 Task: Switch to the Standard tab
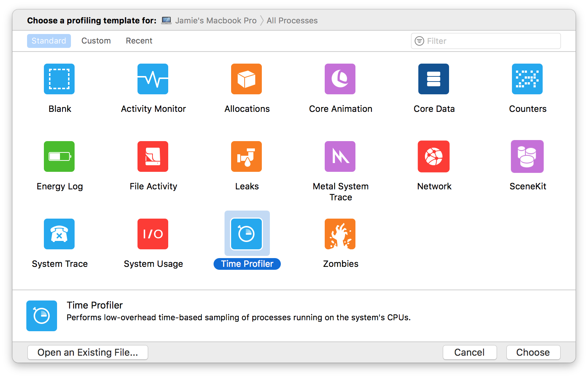pyautogui.click(x=49, y=41)
